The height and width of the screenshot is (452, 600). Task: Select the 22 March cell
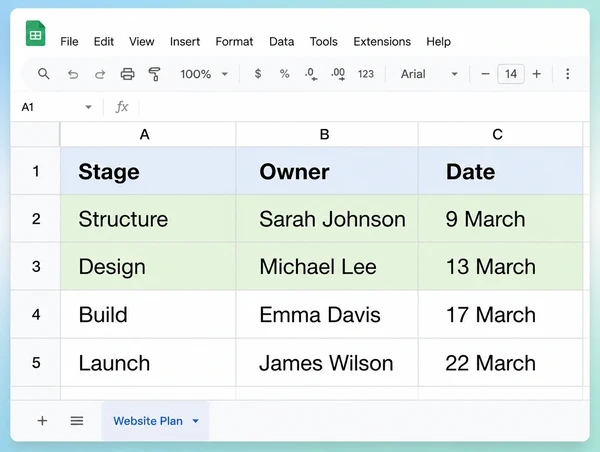(x=501, y=363)
